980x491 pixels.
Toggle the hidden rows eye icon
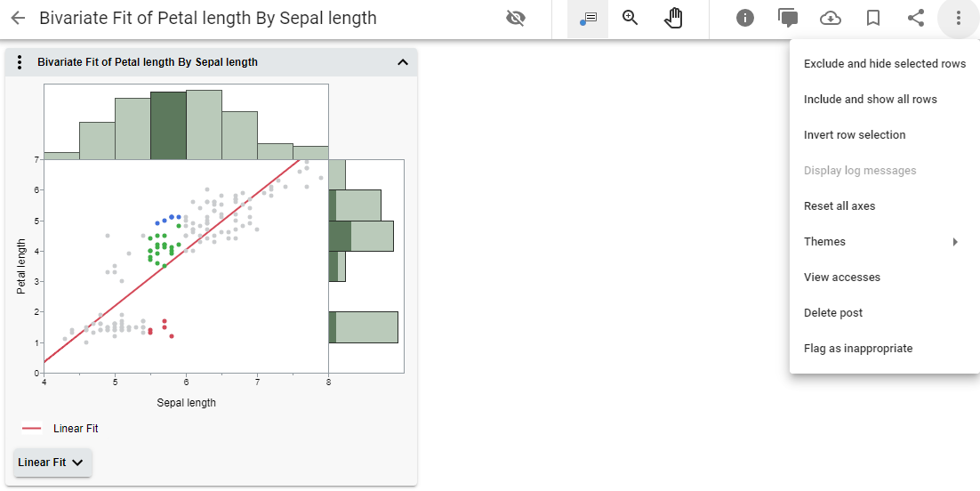pos(515,19)
